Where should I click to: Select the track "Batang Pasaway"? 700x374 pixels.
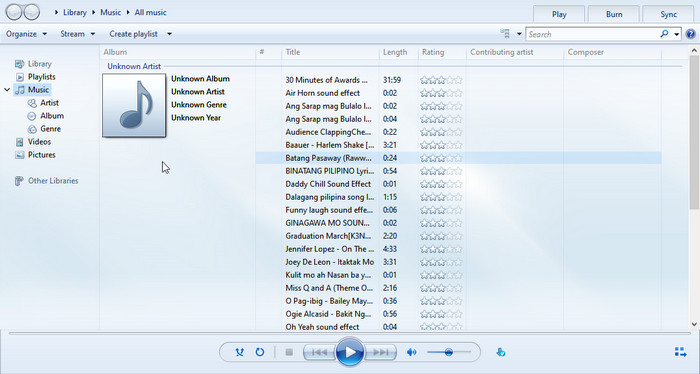[328, 158]
